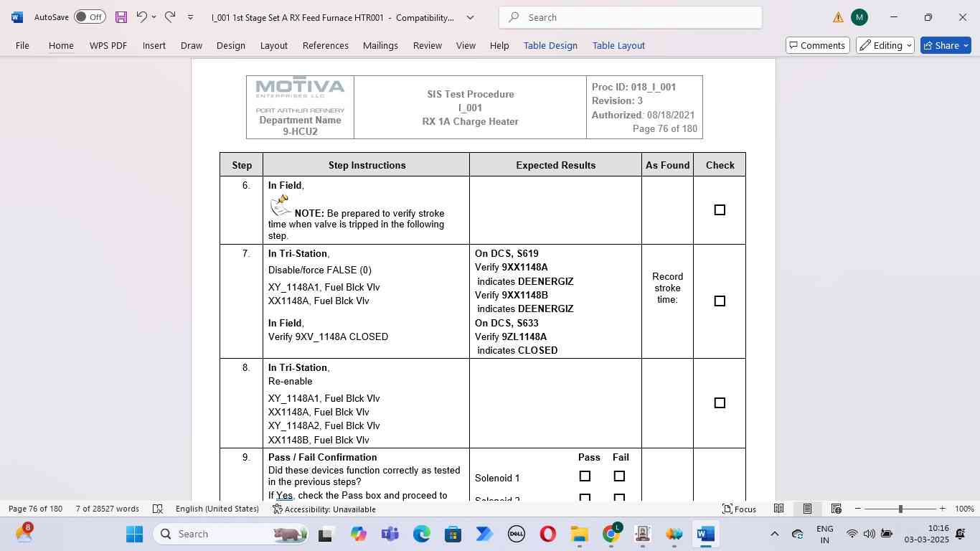Zoom in with the plus icon
Viewport: 980px width, 551px height.
(x=942, y=509)
